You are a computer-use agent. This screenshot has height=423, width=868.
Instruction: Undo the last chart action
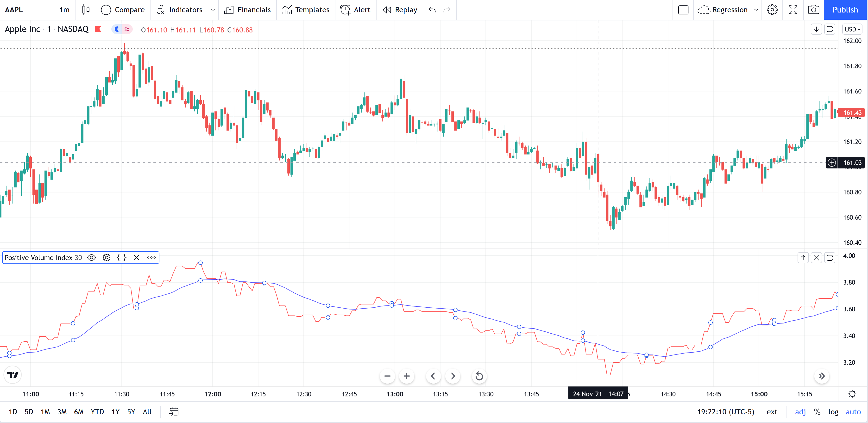432,10
